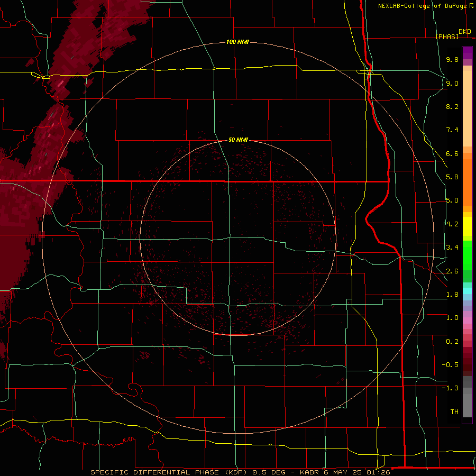Image resolution: width=476 pixels, height=476 pixels.
Task: Click the 2.6 value on the color scale
Action: tap(452, 271)
